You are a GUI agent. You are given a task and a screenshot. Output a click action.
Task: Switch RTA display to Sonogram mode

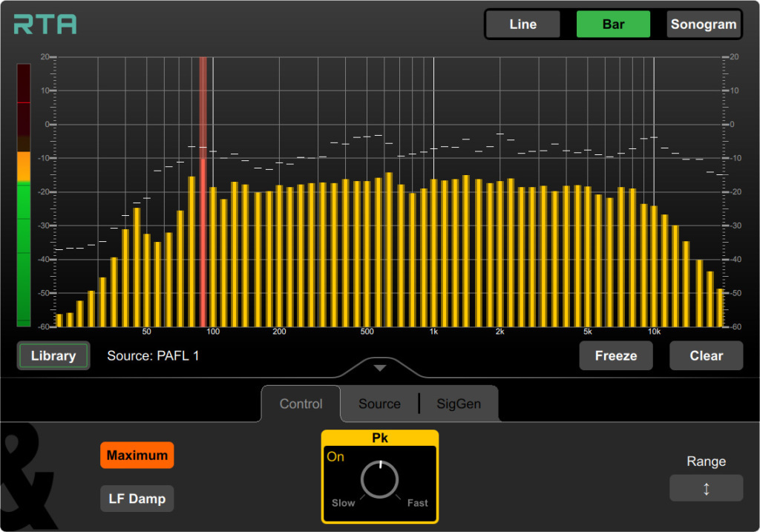coord(704,24)
